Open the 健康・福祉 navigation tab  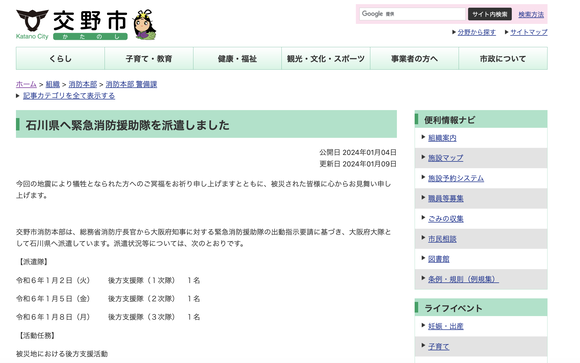[237, 58]
